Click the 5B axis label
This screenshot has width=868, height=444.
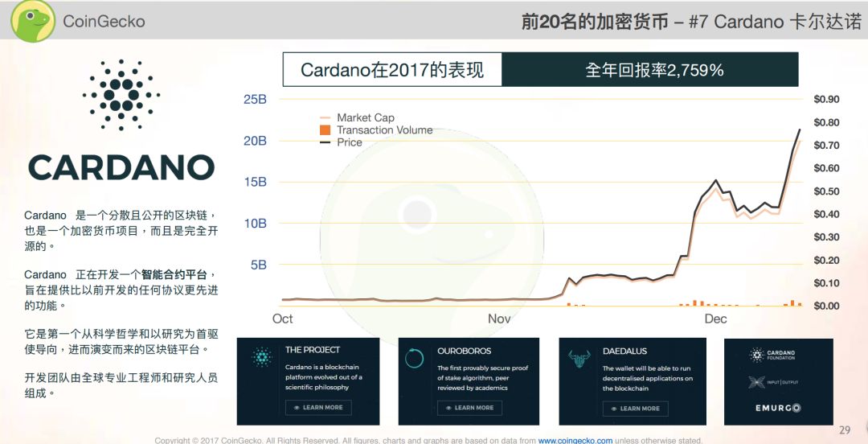258,265
